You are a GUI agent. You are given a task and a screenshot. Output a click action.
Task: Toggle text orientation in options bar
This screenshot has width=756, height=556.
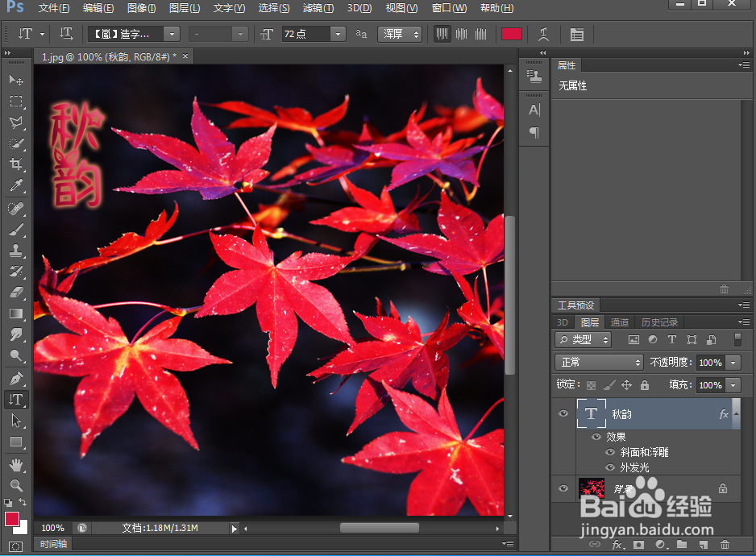pos(66,34)
